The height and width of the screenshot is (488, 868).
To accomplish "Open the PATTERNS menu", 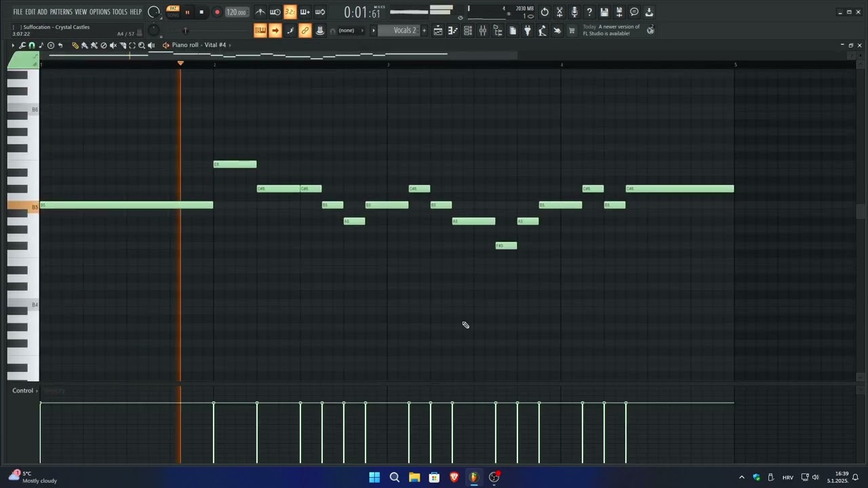I will 61,12.
